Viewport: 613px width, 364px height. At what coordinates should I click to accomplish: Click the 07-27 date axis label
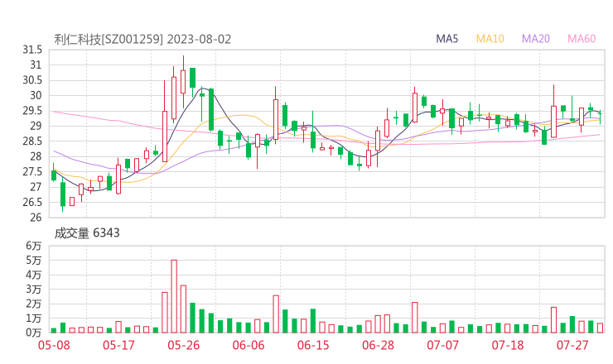tap(572, 345)
